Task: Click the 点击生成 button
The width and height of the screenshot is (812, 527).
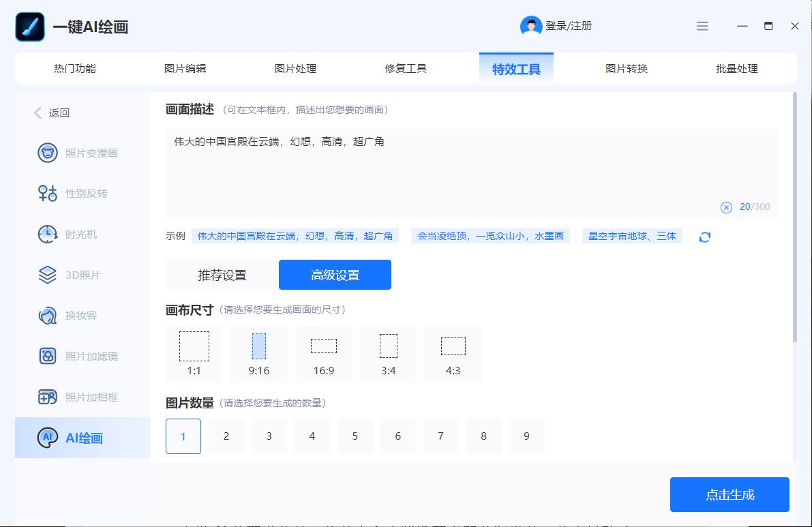Action: point(730,494)
